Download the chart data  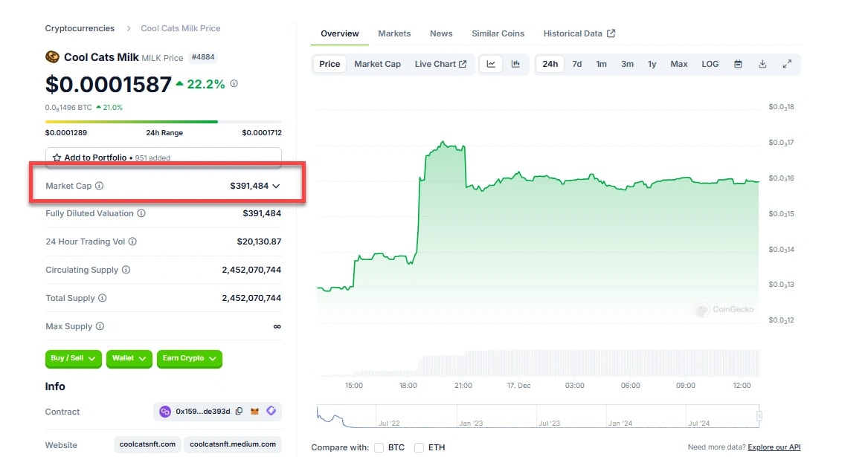click(x=762, y=64)
